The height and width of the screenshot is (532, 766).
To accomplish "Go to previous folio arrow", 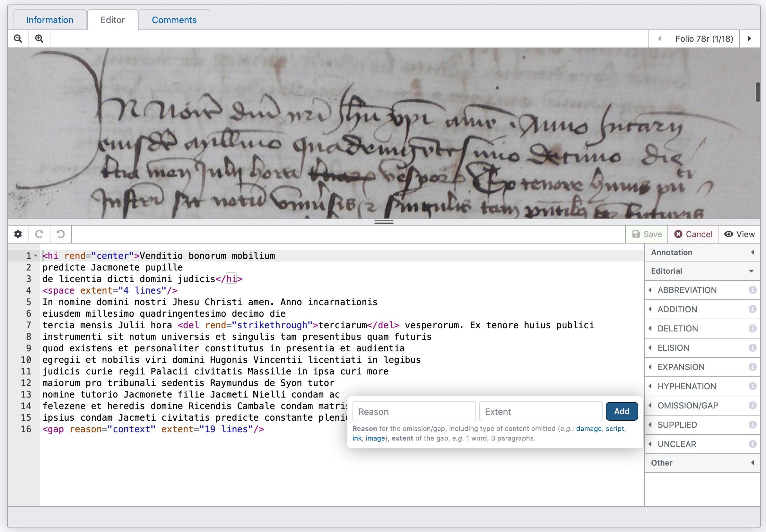I will [659, 39].
